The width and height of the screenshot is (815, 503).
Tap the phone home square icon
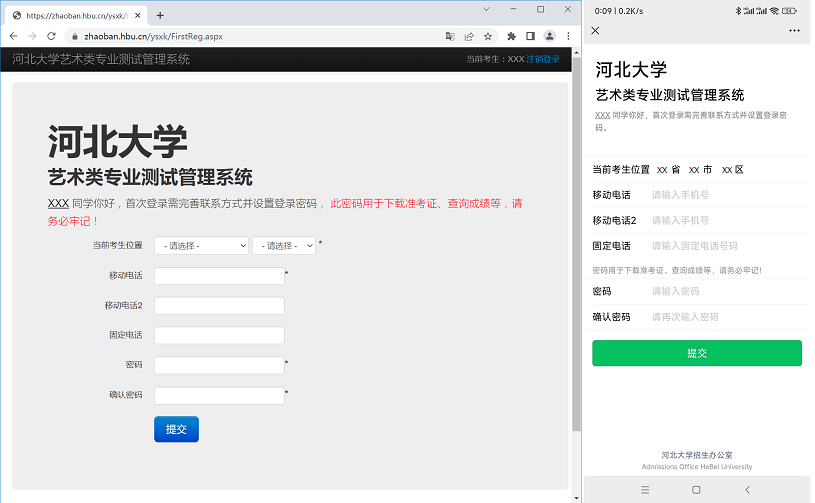pos(696,490)
